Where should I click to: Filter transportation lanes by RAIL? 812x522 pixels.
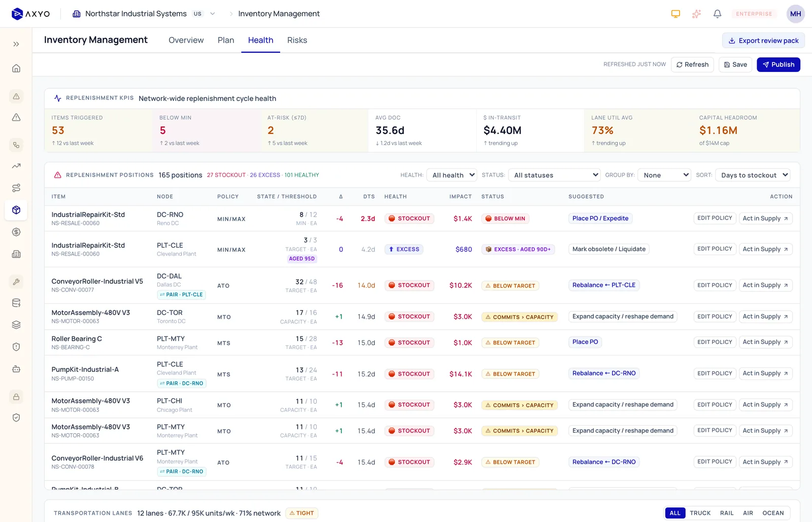pyautogui.click(x=727, y=513)
